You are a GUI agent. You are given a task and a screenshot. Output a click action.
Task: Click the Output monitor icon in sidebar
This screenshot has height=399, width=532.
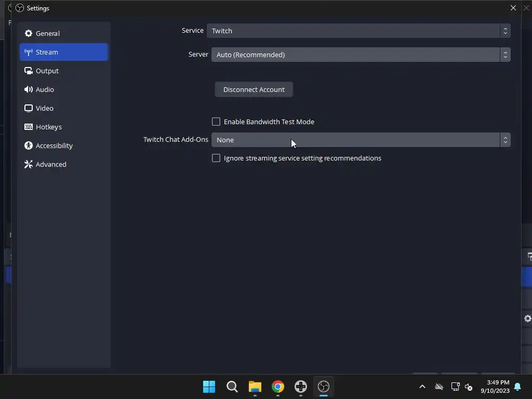29,71
